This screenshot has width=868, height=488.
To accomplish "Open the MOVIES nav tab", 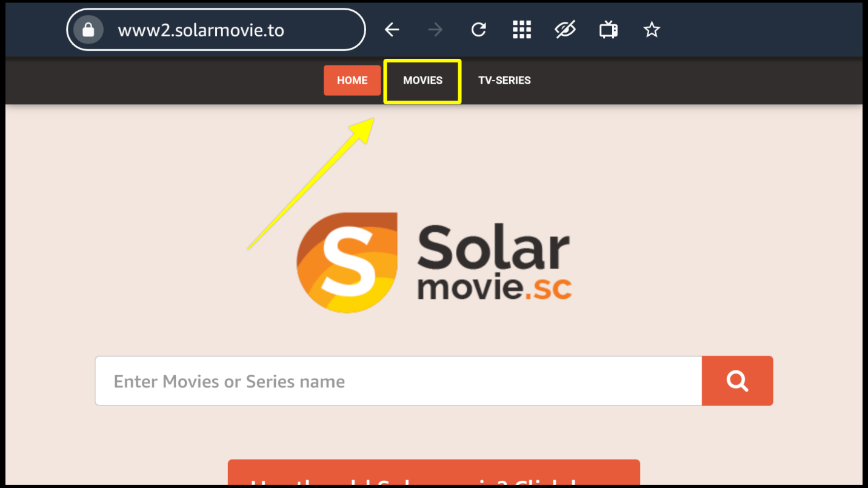I will tap(422, 81).
